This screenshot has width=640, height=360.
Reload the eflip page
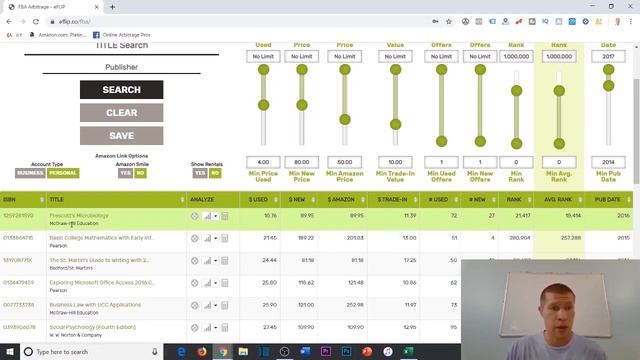tap(36, 22)
